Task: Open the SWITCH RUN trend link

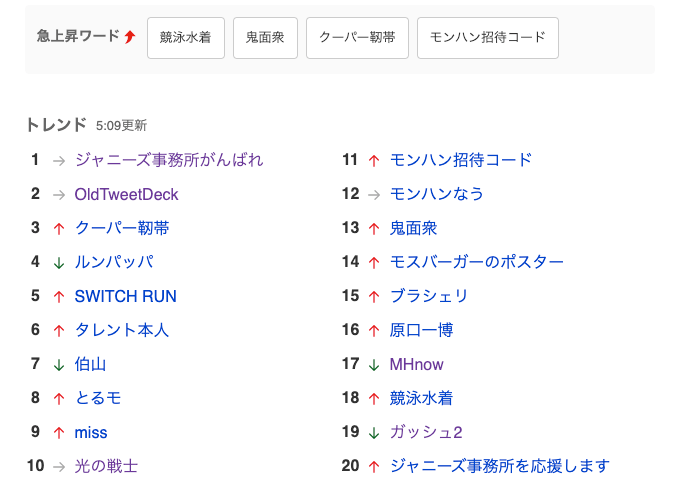Action: pyautogui.click(x=125, y=297)
